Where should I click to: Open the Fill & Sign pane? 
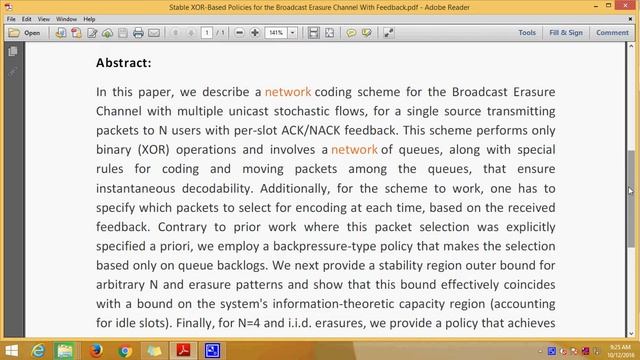(566, 33)
